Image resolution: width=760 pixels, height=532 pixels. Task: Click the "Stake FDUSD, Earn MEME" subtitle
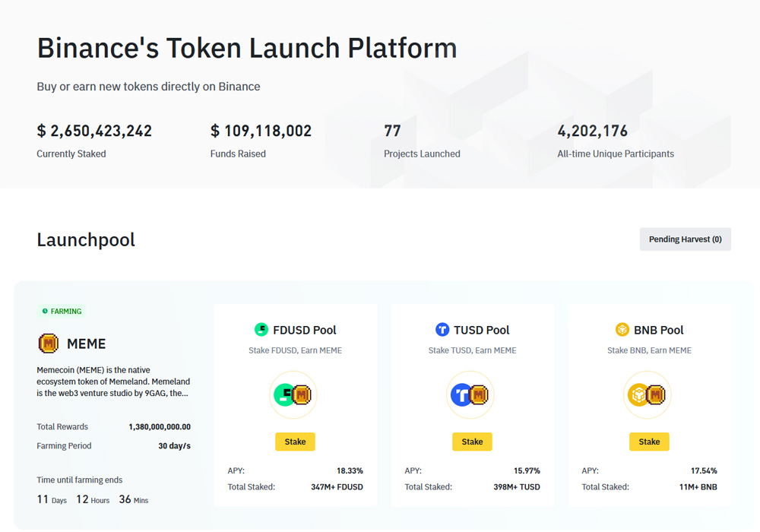(295, 350)
